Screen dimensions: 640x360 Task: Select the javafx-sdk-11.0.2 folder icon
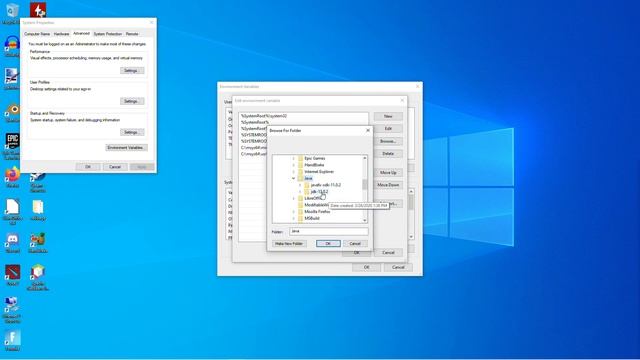307,185
